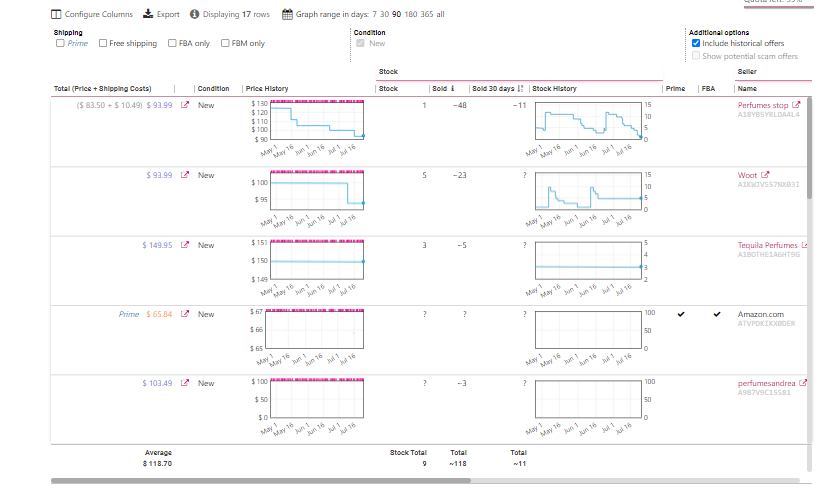Click the Sold column info icon

pos(452,88)
